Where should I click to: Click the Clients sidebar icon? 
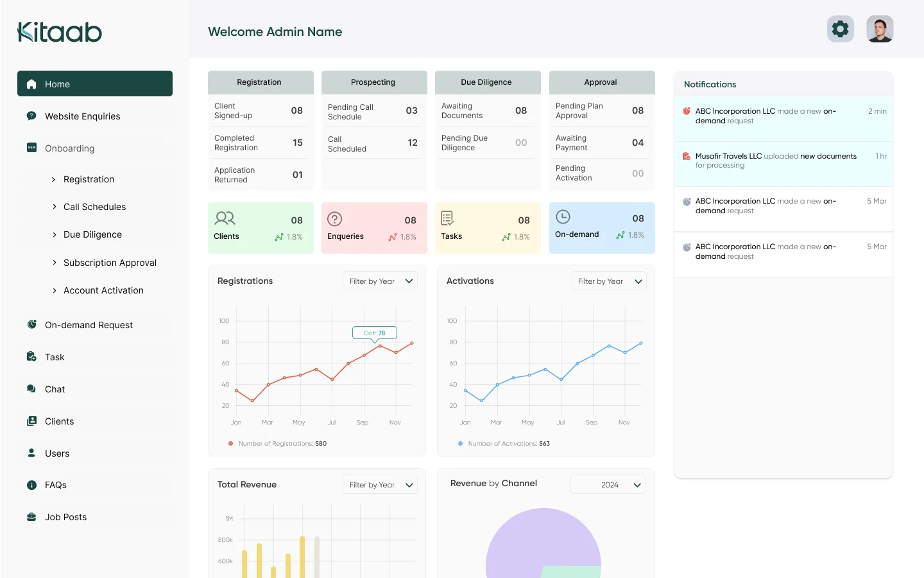31,421
